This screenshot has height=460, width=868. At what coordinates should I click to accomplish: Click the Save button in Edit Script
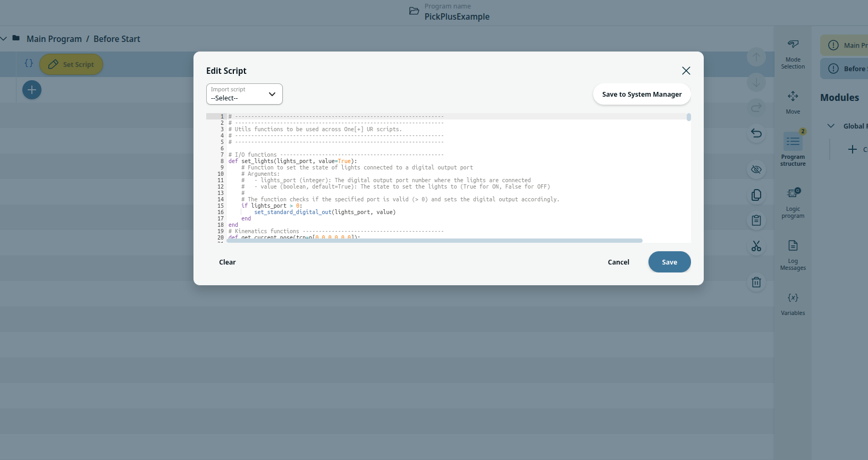tap(669, 262)
